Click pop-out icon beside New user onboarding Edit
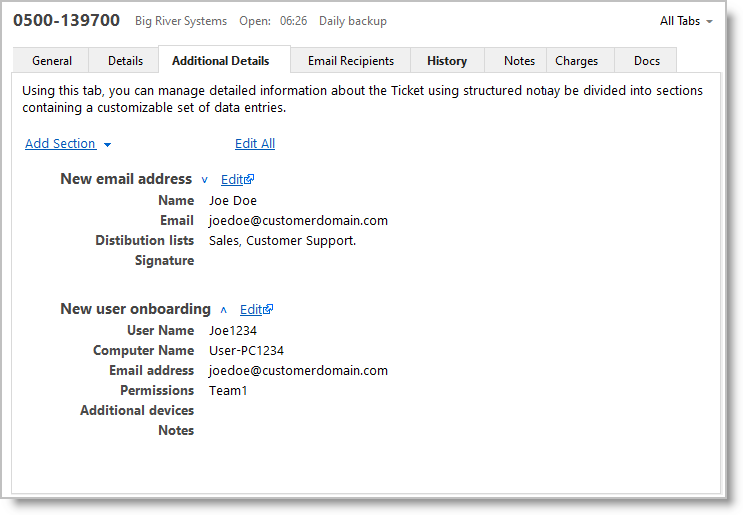This screenshot has height=515, width=743. [x=269, y=310]
